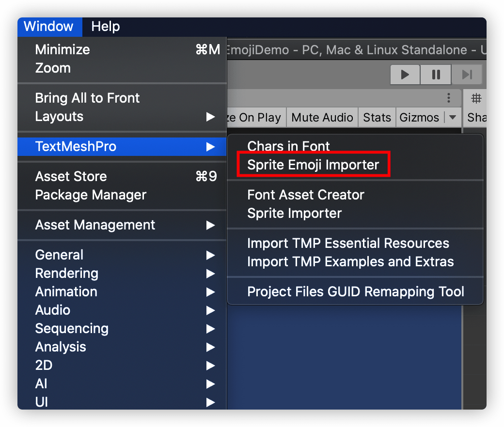Expand the Layouts submenu
Viewport: 504px width, 427px height.
pyautogui.click(x=122, y=117)
